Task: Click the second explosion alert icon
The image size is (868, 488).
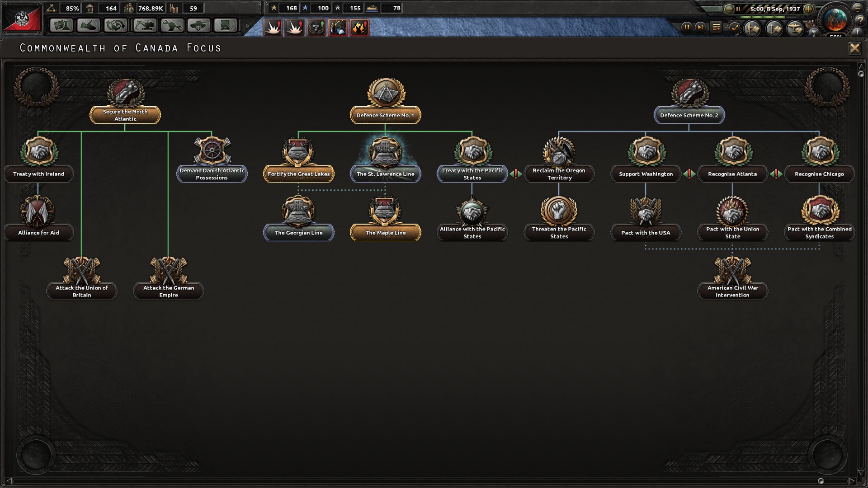Action: pyautogui.click(x=295, y=28)
